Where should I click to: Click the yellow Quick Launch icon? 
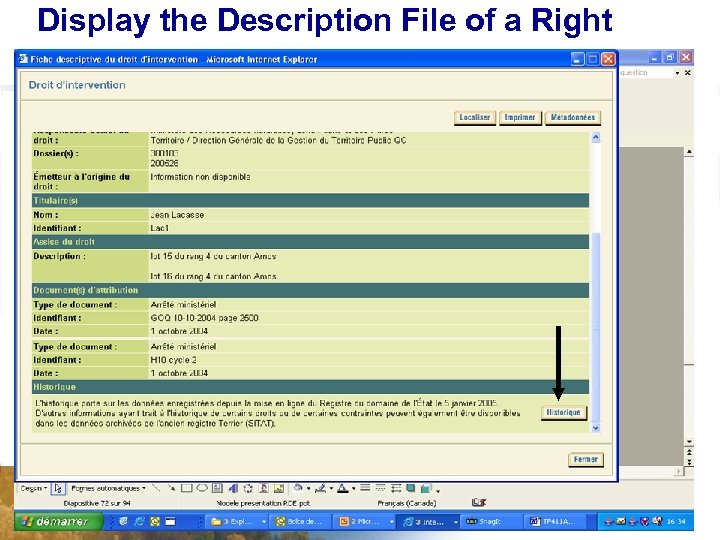click(x=155, y=521)
